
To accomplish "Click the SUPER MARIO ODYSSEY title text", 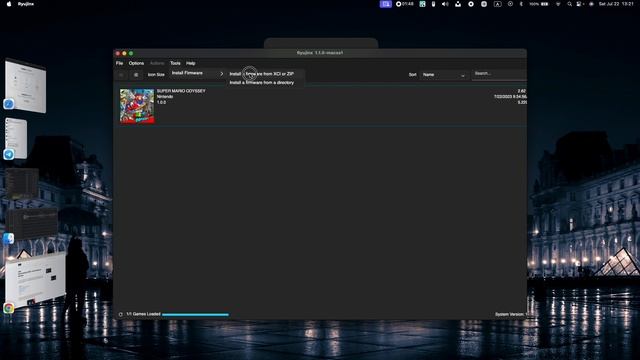I will [181, 91].
